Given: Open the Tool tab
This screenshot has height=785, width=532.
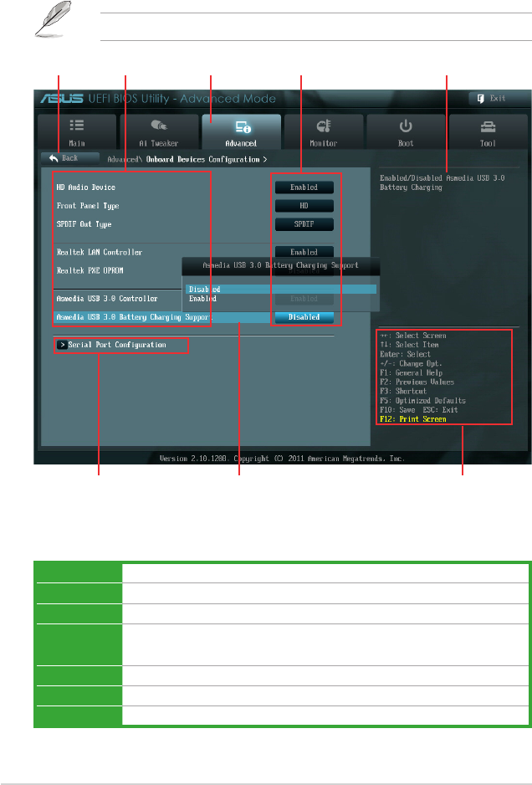Looking at the screenshot, I should [x=488, y=132].
